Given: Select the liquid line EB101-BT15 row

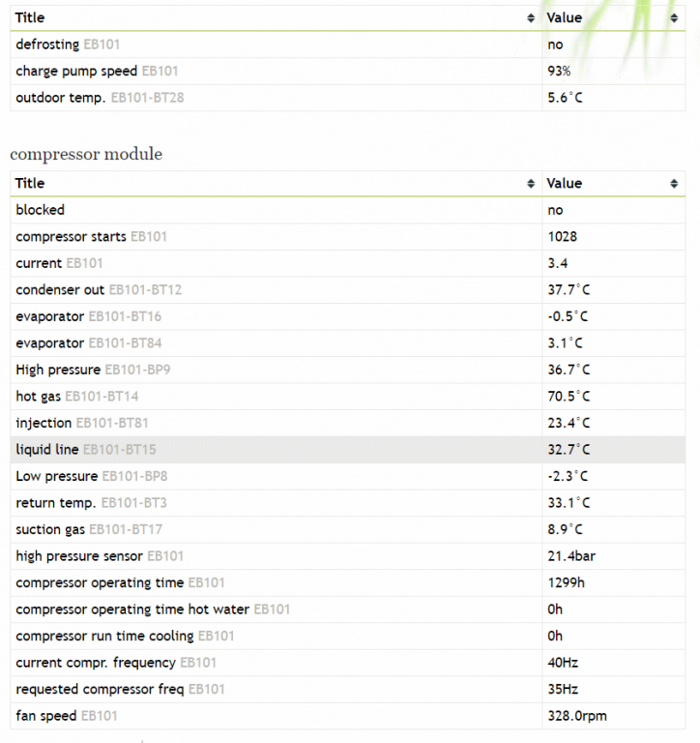Looking at the screenshot, I should (x=348, y=449).
